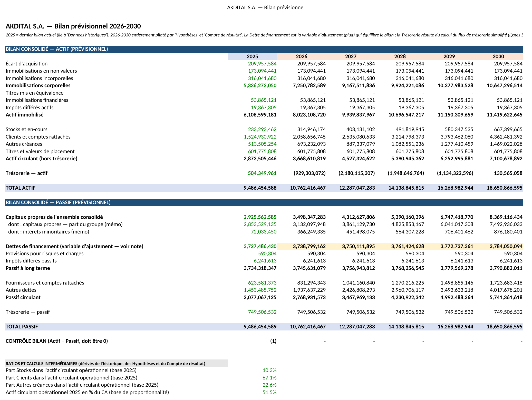The width and height of the screenshot is (532, 400).
Task: Select Trésorerie actif 2030 value 130,565,058
Action: pos(508,173)
